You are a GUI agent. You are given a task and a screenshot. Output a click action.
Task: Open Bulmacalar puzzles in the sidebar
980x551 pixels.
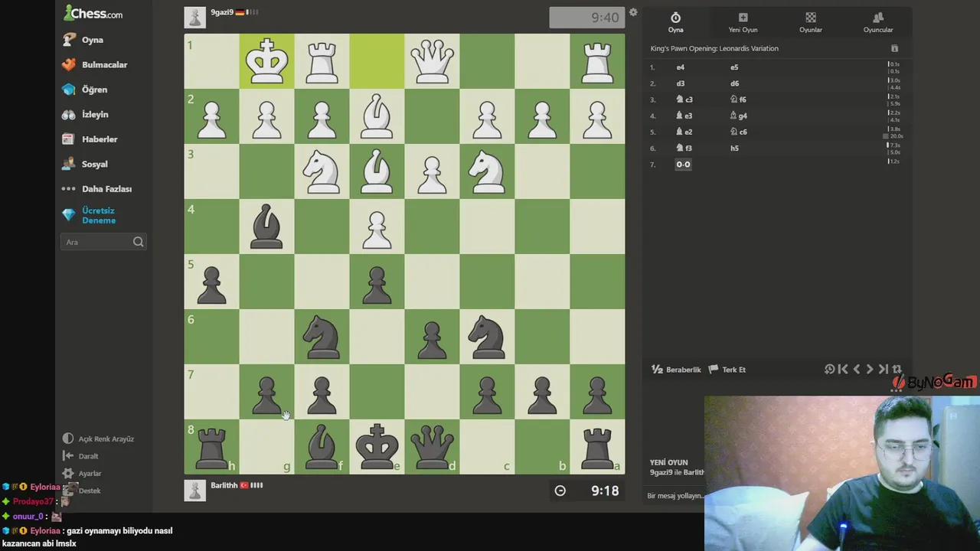[x=94, y=65]
